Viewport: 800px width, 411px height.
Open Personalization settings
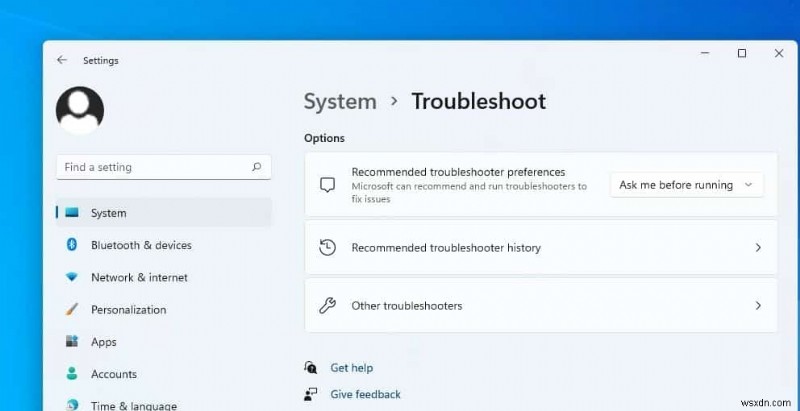pos(128,310)
